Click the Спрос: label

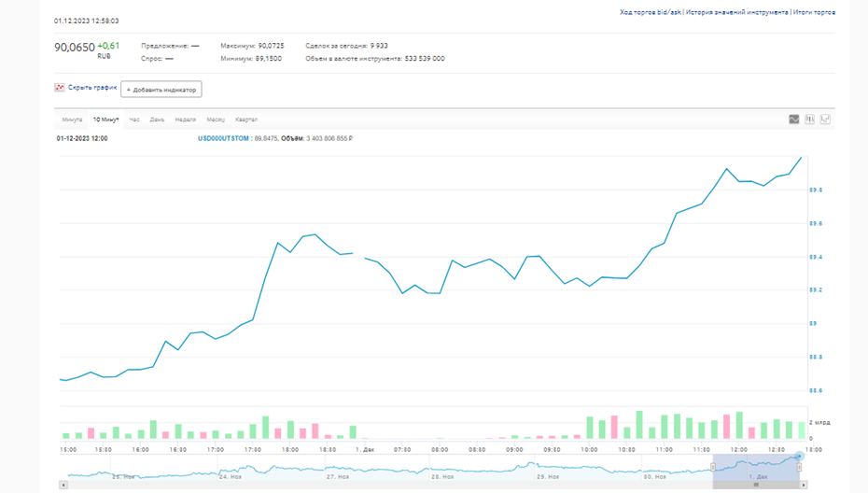tap(152, 59)
